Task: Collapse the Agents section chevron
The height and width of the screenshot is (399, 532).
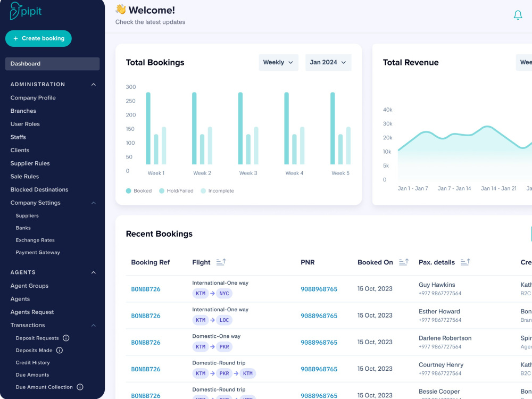Action: click(94, 272)
